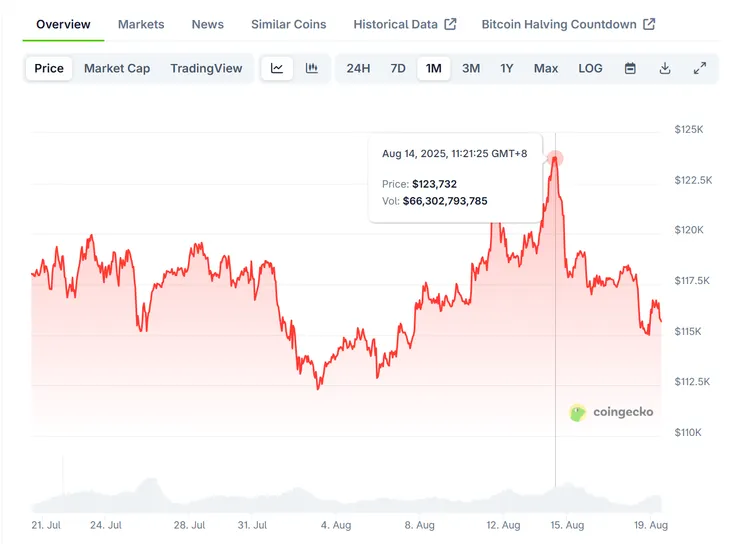Switch to line chart view

(x=277, y=68)
